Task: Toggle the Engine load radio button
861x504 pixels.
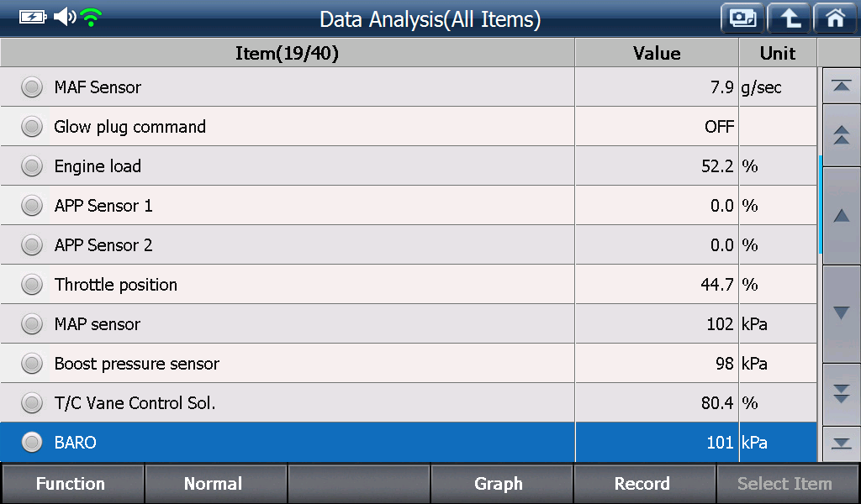Action: pyautogui.click(x=32, y=166)
